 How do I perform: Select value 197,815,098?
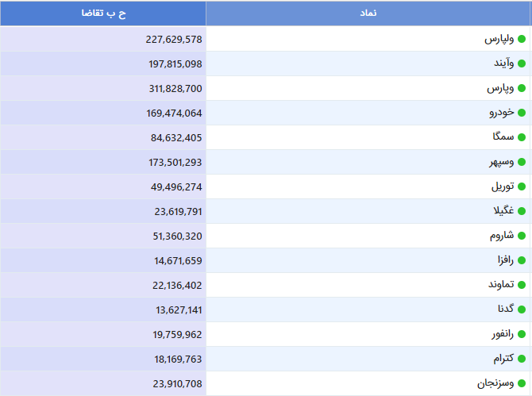[175, 64]
